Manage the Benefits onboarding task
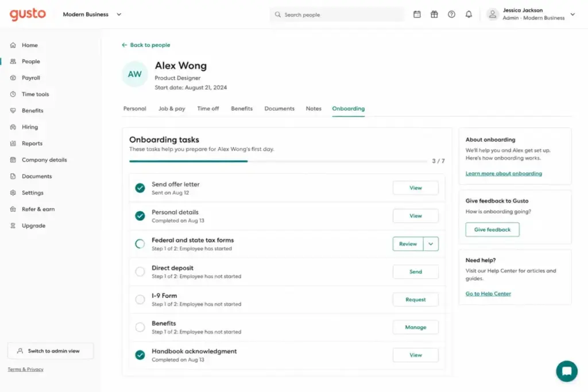This screenshot has width=588, height=392. pos(416,327)
